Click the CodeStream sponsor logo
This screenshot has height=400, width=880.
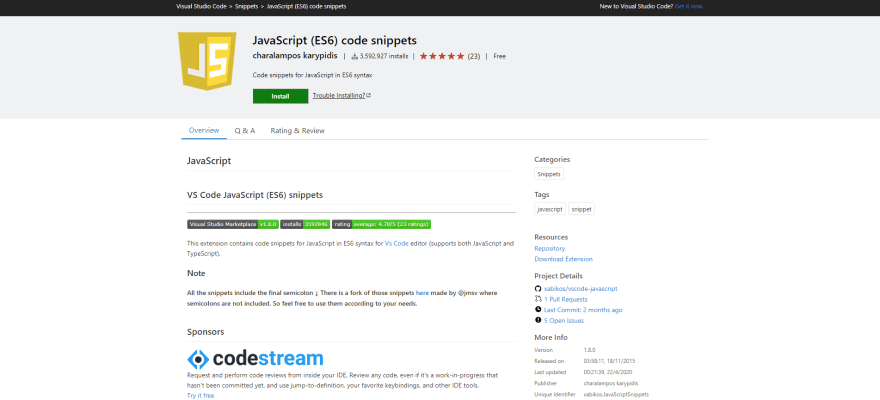coord(255,358)
